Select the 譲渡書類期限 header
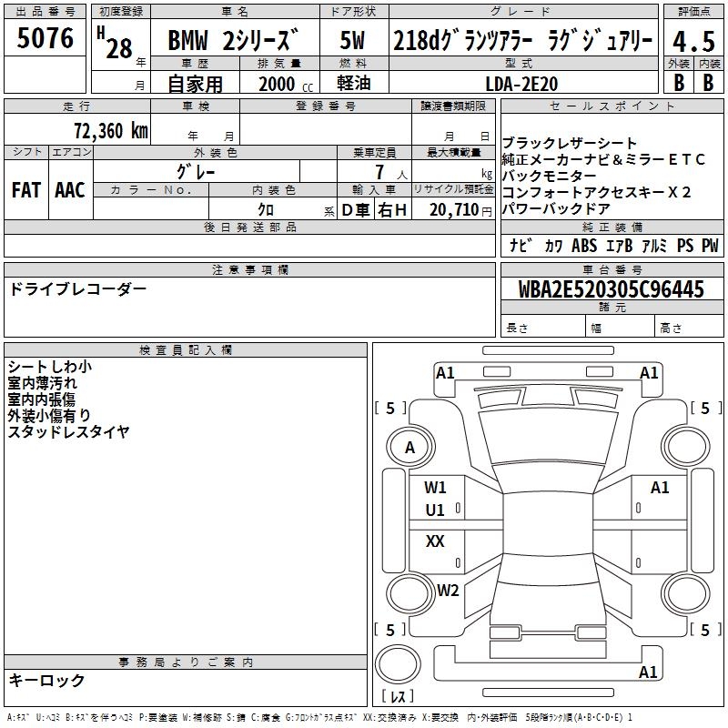 tap(453, 106)
